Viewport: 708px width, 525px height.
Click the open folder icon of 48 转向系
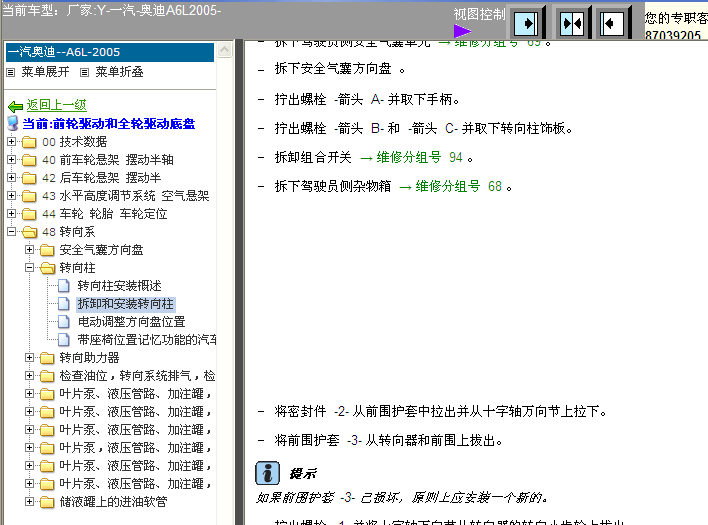coord(29,232)
